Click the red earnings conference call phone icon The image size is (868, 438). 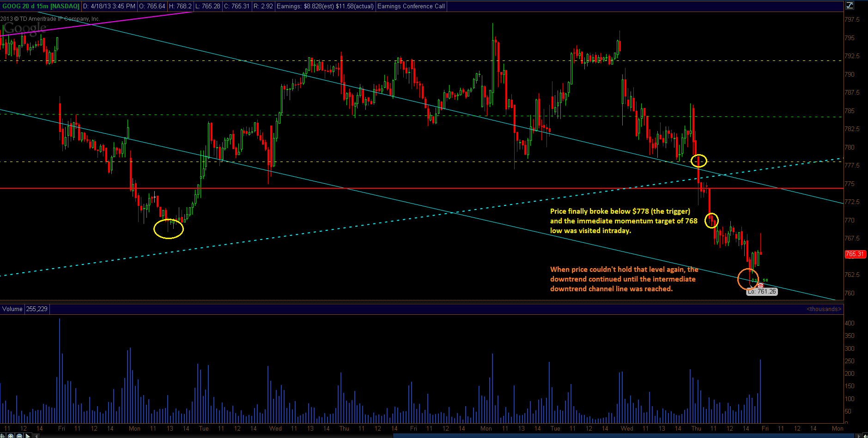(x=760, y=285)
